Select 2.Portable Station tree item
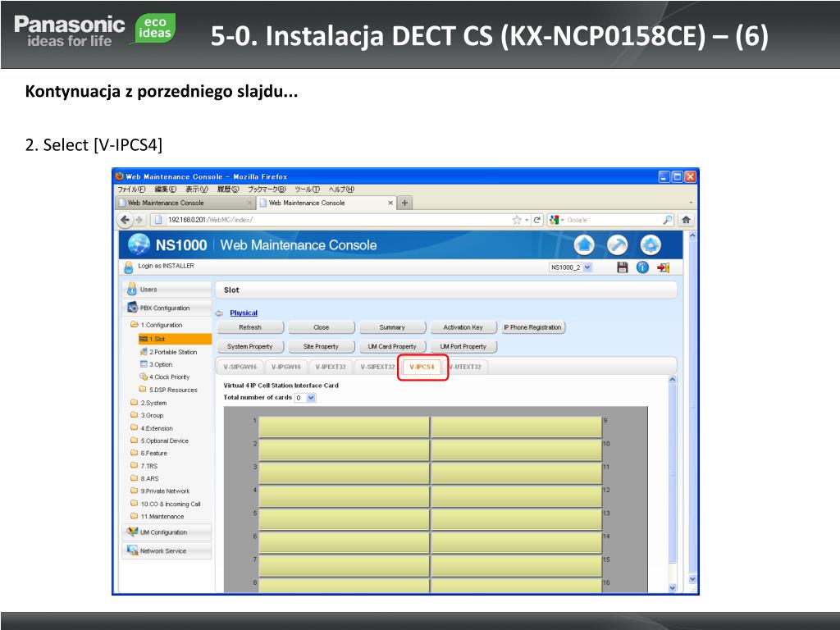 click(168, 352)
